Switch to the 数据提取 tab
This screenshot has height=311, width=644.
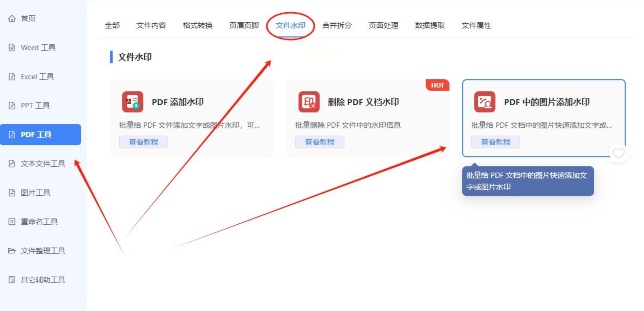430,25
